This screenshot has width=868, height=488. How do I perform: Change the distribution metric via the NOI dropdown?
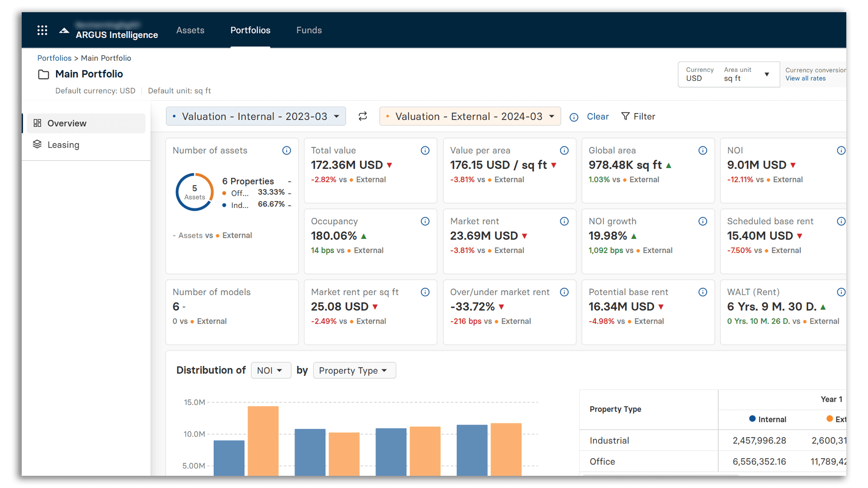click(270, 370)
